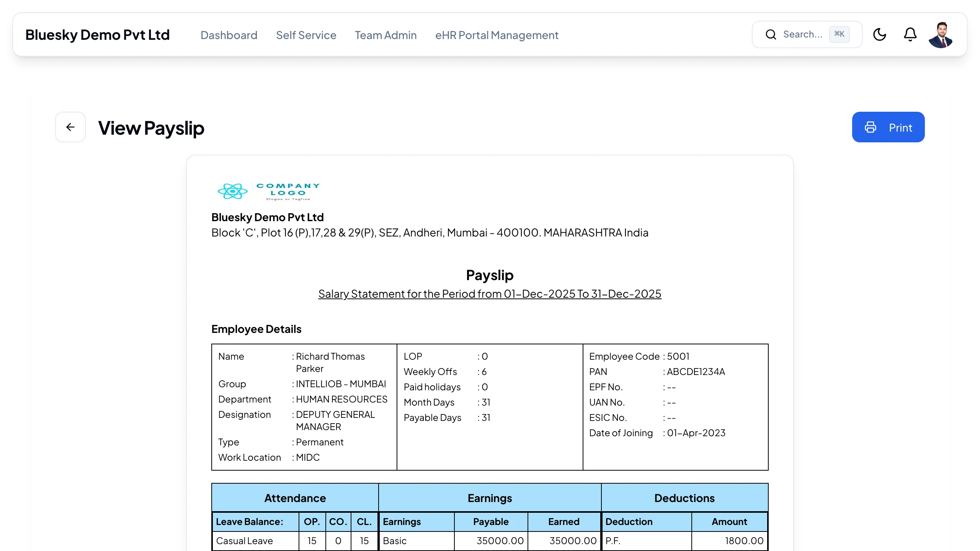Click the Employee Code value 5001

coord(678,356)
